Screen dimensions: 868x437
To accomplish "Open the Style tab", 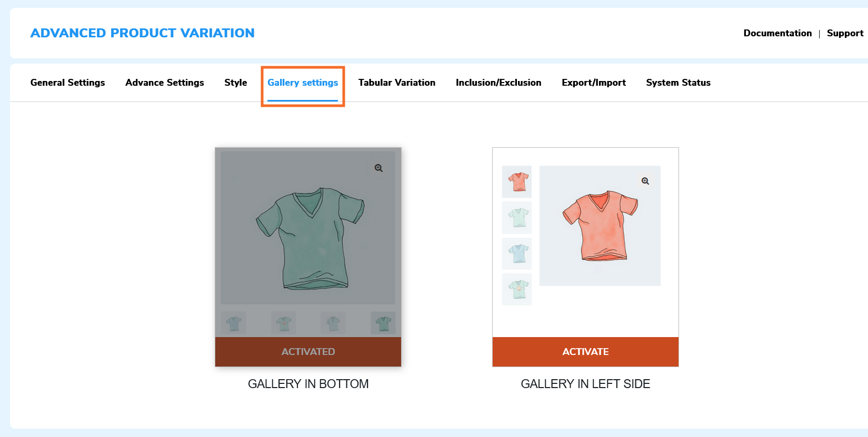I will click(x=235, y=83).
